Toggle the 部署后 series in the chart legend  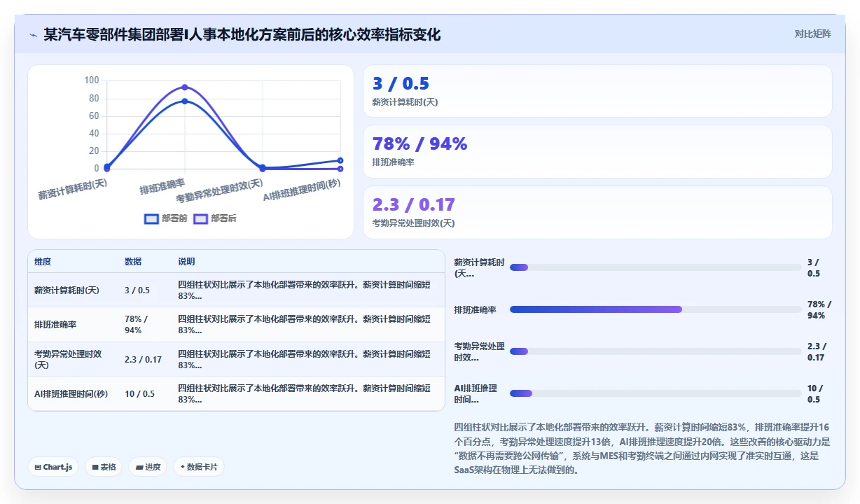215,218
